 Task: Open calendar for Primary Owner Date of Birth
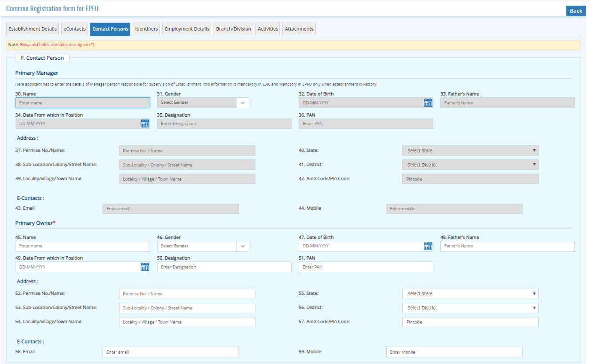point(428,246)
